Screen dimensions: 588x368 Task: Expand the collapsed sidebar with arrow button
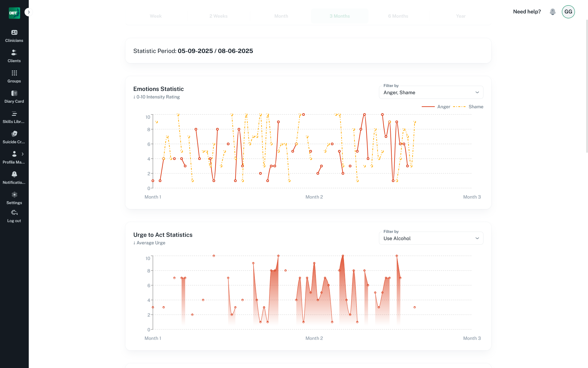click(x=29, y=12)
